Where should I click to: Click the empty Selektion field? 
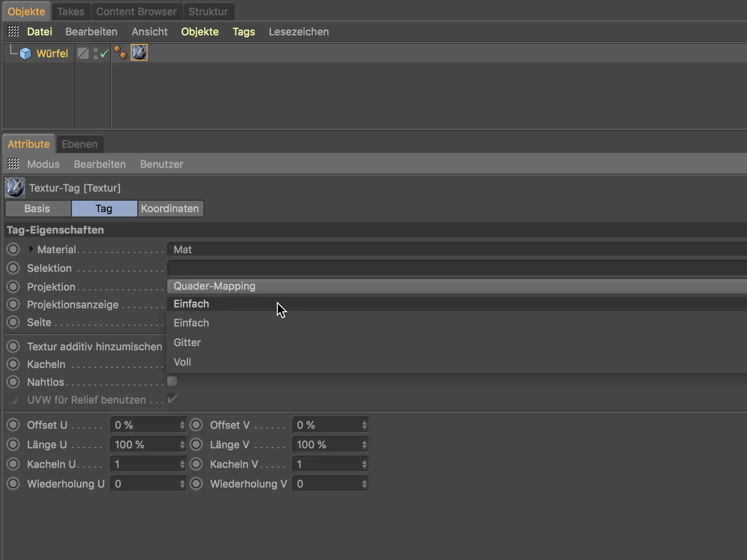457,268
